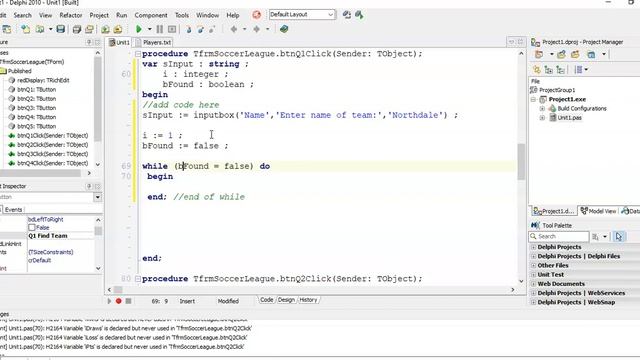Screen dimensions: 640x360
Task: Expand the Build Configurations node
Action: [x=542, y=109]
